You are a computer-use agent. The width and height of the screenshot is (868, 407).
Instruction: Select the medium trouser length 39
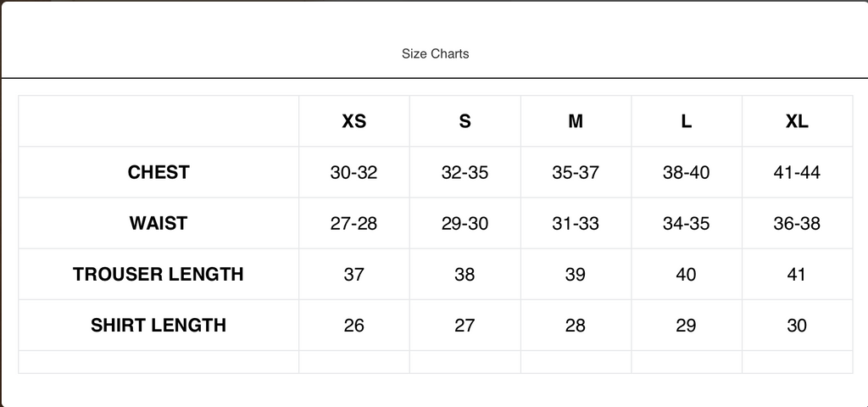tap(576, 275)
